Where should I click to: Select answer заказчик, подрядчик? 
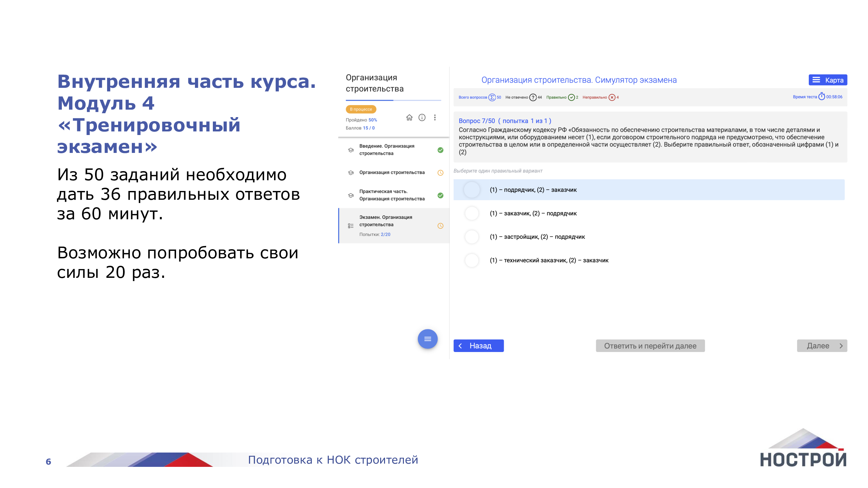click(x=649, y=213)
